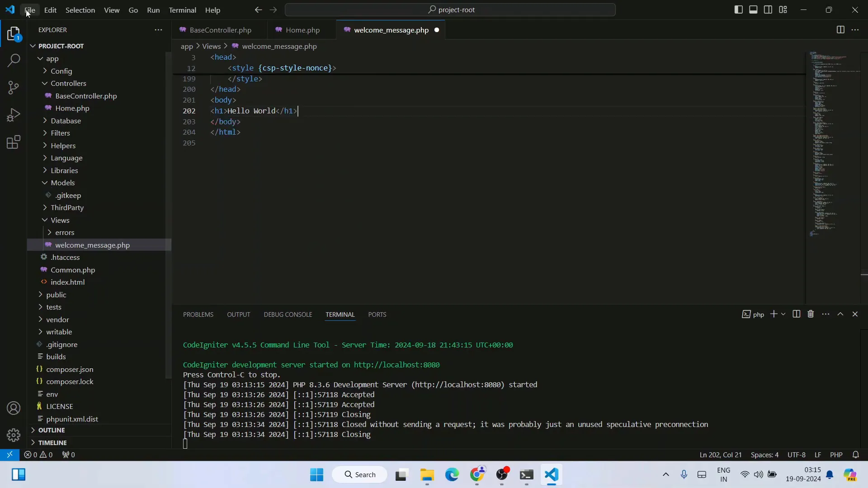
Task: Click the Views breadcrumb segment
Action: (211, 46)
